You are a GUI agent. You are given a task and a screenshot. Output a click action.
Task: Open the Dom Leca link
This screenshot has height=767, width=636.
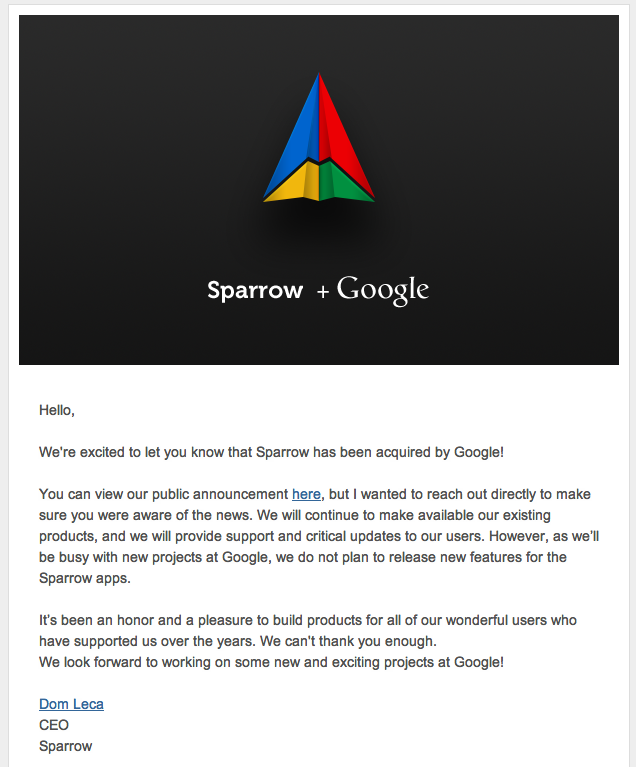pyautogui.click(x=71, y=704)
